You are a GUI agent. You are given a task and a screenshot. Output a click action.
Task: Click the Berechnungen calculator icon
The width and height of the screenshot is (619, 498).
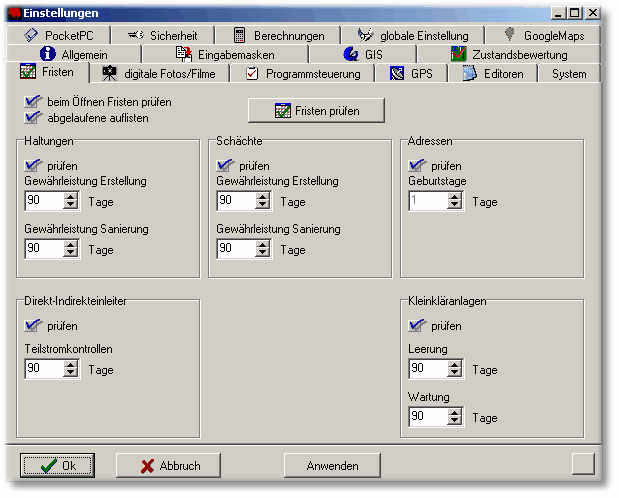tap(239, 35)
